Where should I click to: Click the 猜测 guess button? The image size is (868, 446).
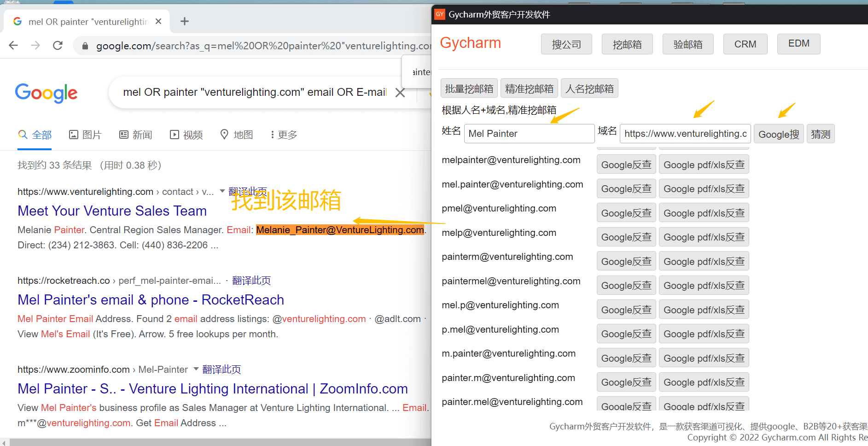click(x=821, y=134)
